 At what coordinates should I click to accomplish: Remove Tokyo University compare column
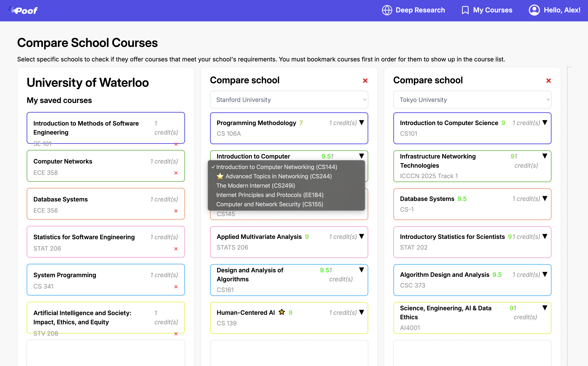click(548, 81)
